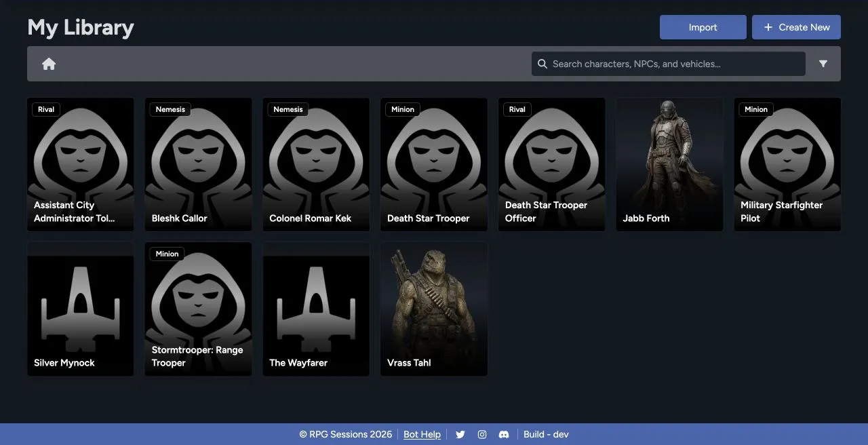Open the Vrass Tahl character portrait
868x445 pixels.
tap(434, 309)
